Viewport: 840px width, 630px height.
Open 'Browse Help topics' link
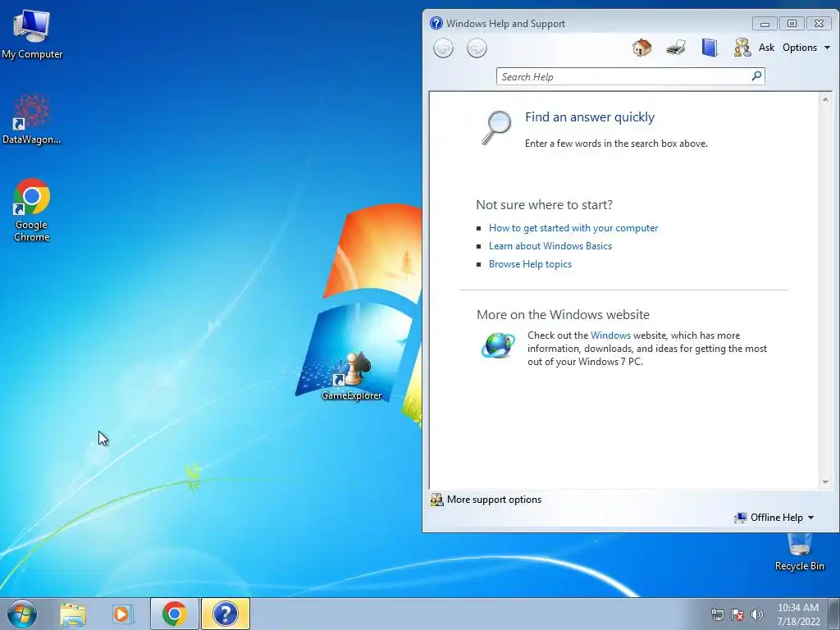(x=530, y=264)
